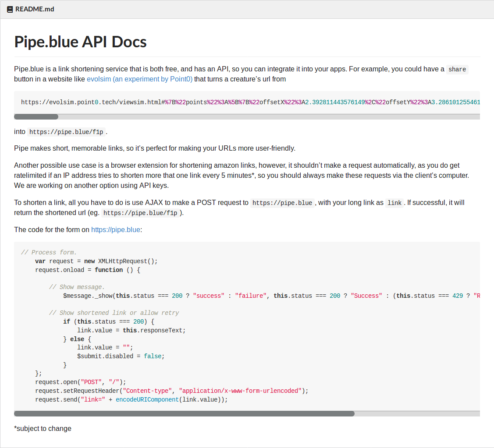Click the '$message._show' code line
The image size is (494, 448).
point(271,296)
